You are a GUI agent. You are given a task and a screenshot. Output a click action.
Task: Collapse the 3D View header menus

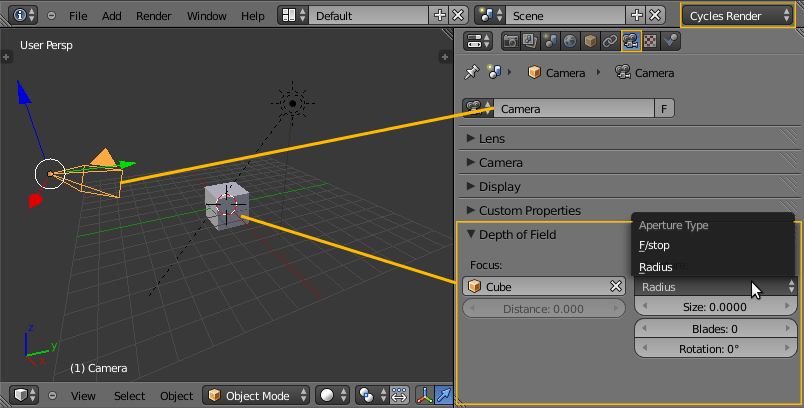52,396
